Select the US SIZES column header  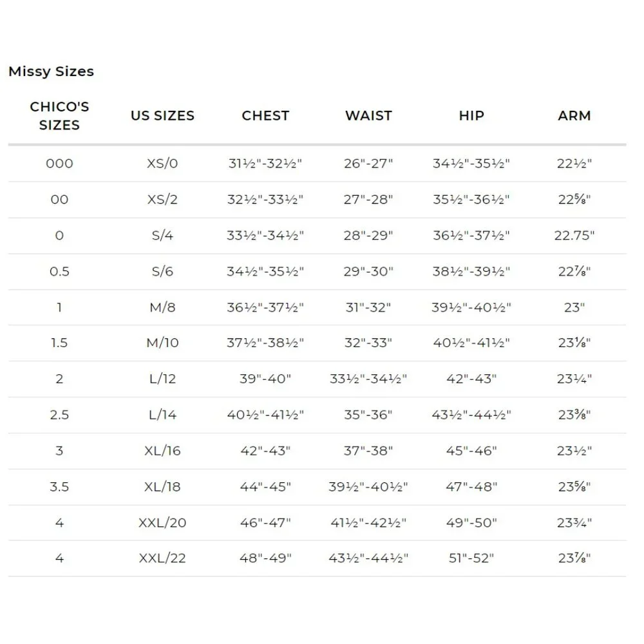point(163,116)
